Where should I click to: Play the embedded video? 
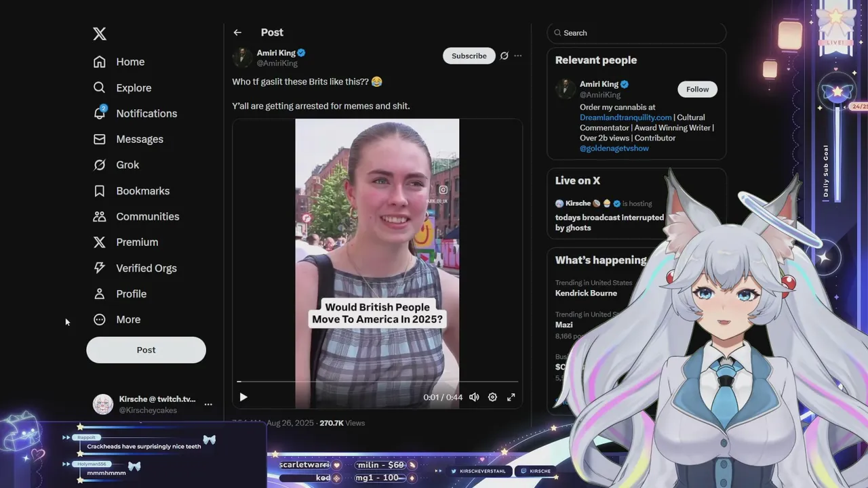(x=243, y=397)
